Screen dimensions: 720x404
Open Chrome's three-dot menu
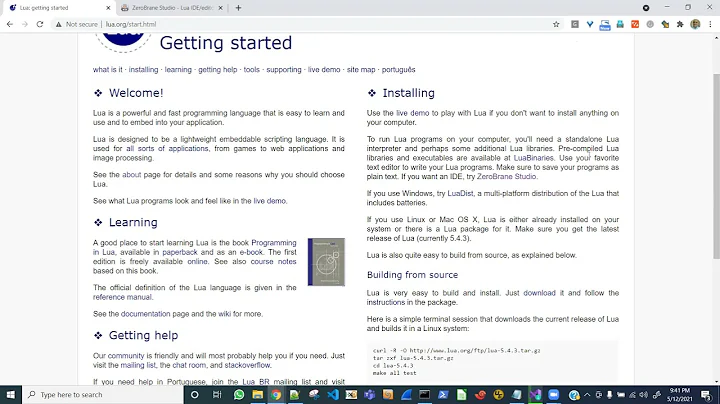[x=710, y=24]
